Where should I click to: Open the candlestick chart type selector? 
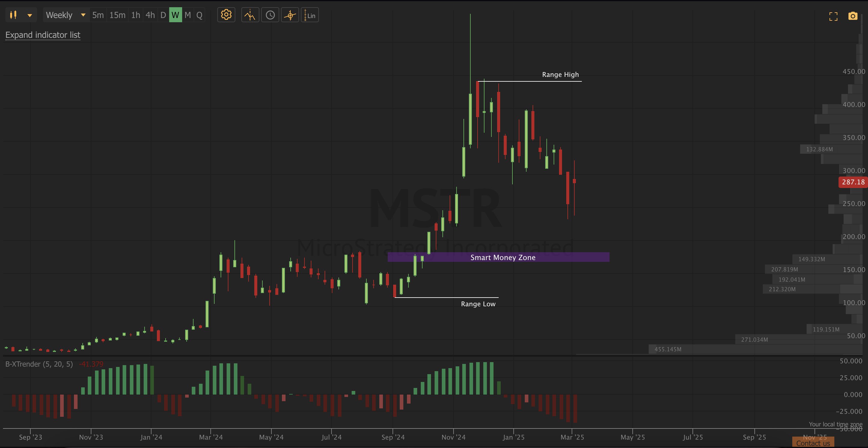[14, 15]
